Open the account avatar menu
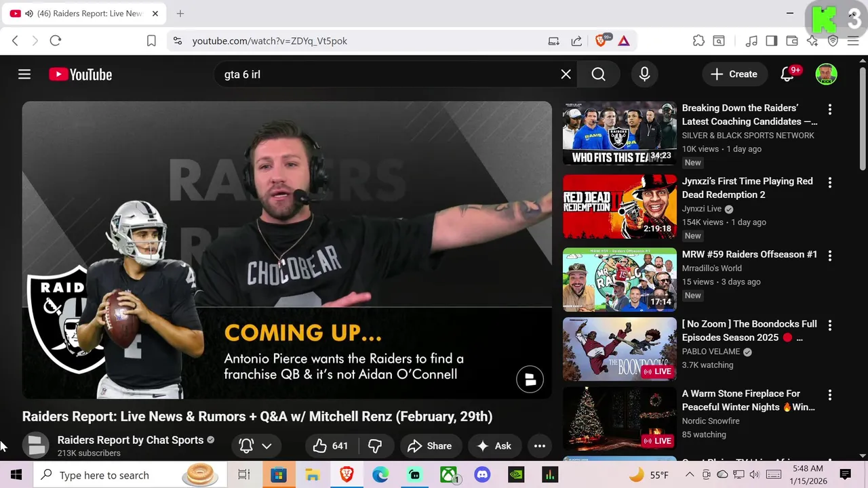The image size is (868, 488). pos(826,75)
